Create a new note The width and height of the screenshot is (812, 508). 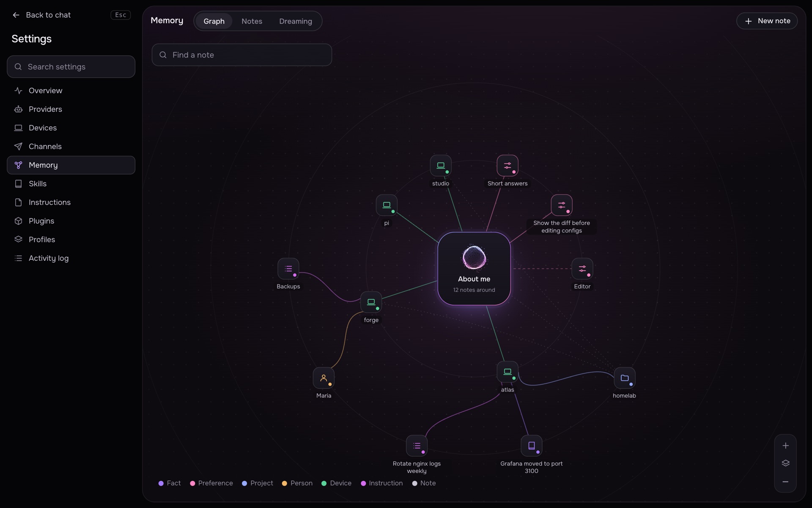click(767, 21)
